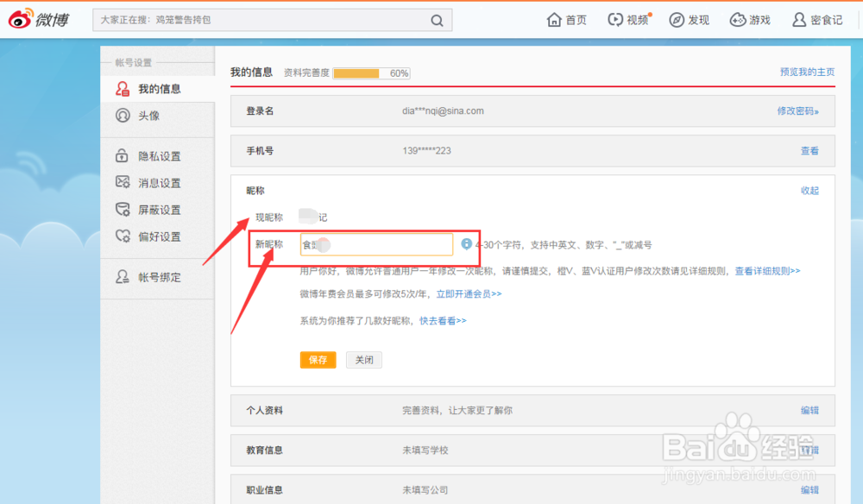Open 查看详细规则 link
The height and width of the screenshot is (504, 863).
[767, 271]
